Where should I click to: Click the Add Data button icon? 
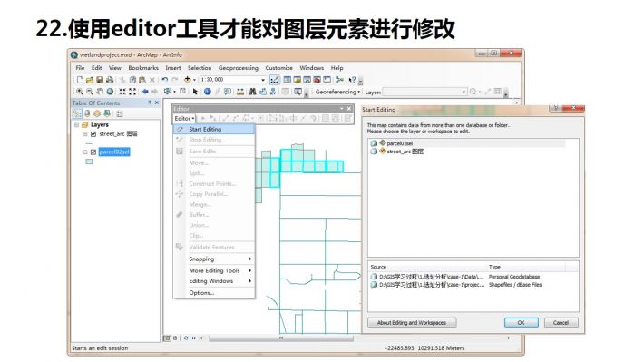pos(187,80)
